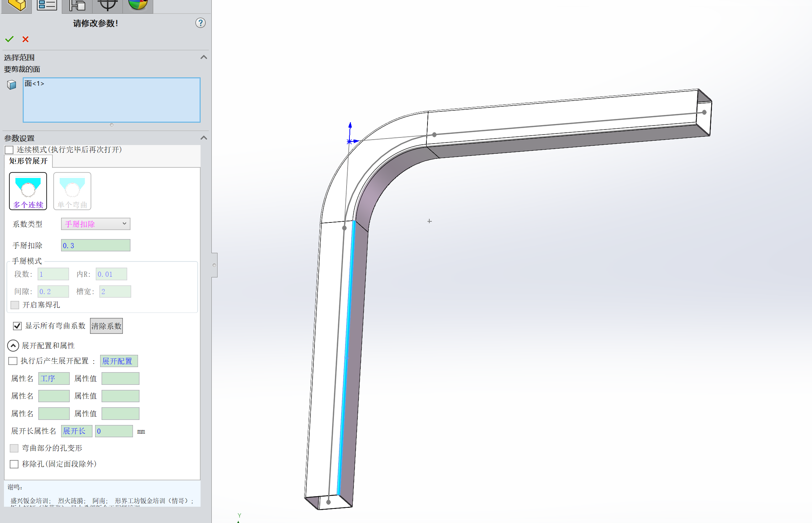Switch to the PropertyManager tab icon
812x523 pixels.
tap(47, 5)
